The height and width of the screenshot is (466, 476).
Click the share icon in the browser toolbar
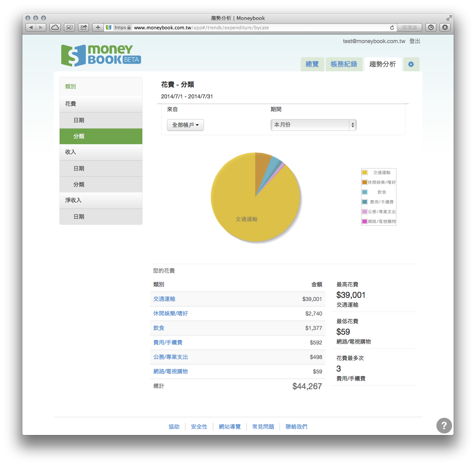point(84,27)
